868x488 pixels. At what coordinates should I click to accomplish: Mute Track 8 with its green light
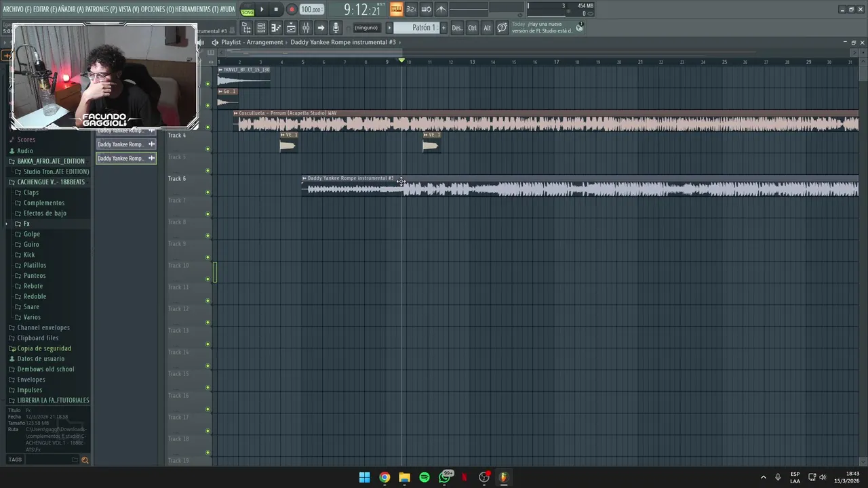point(208,236)
